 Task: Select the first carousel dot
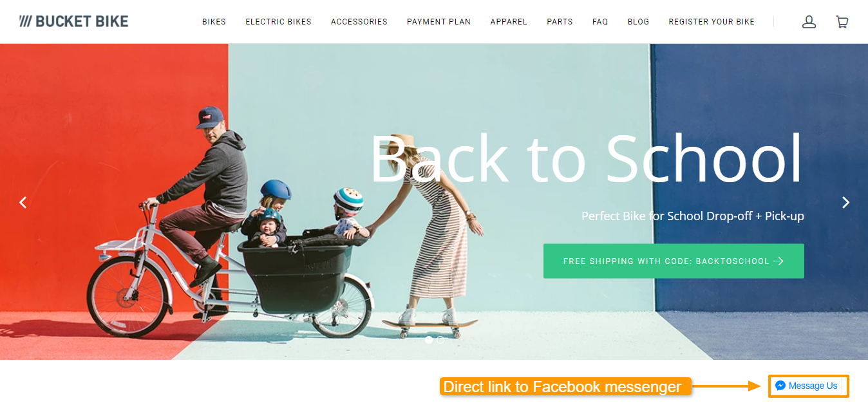429,340
